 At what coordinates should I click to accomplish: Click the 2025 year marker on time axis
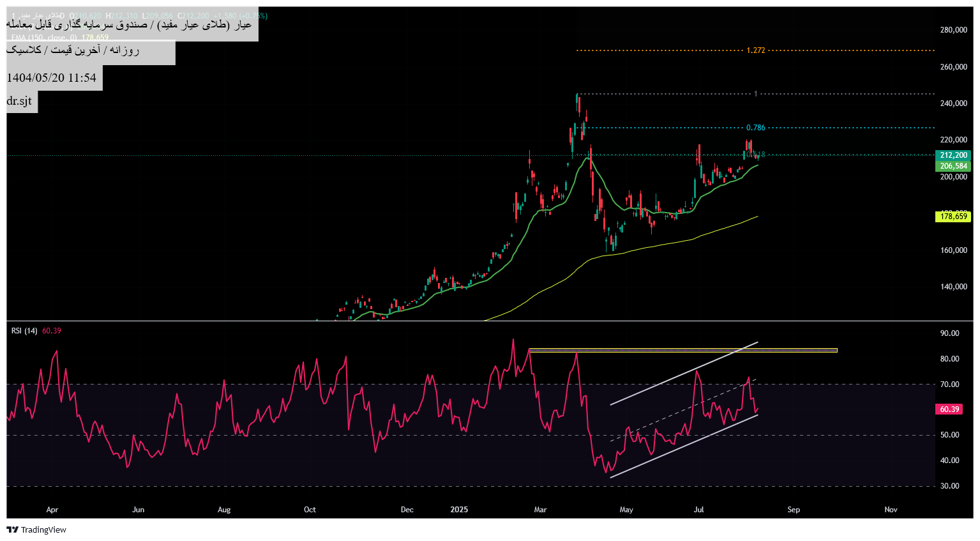pos(459,510)
